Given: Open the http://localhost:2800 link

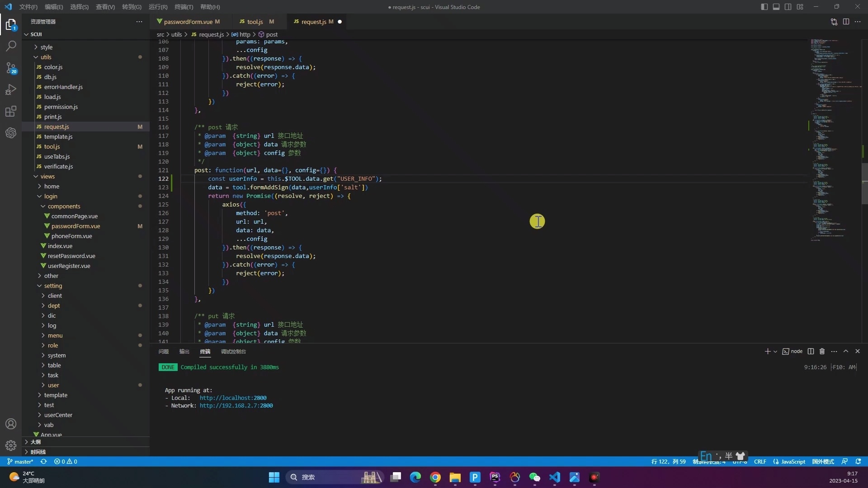Looking at the screenshot, I should pos(233,398).
